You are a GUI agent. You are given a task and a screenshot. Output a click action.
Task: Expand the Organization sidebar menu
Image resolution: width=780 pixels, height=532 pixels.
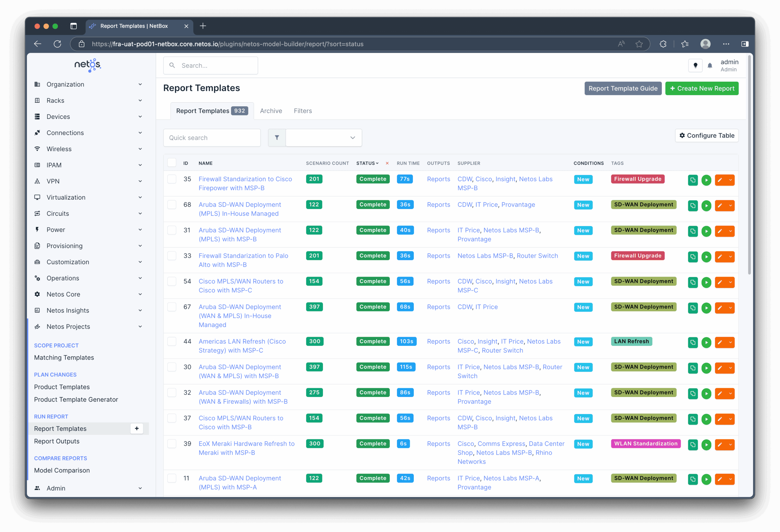pos(88,84)
